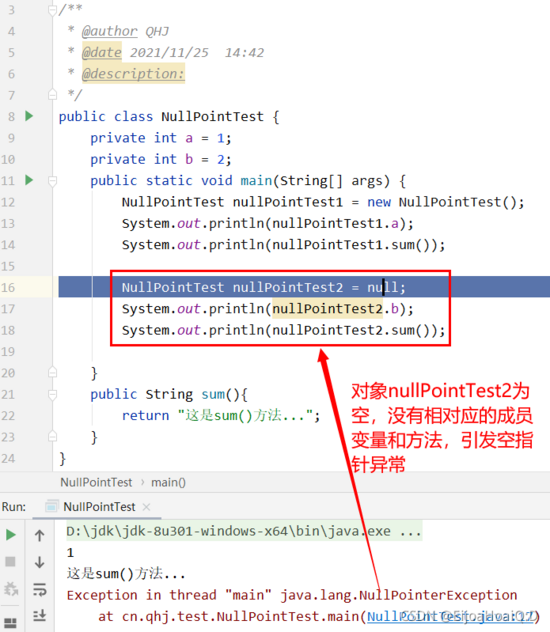Click the return string "这是sum()方法..."
Viewport: 550px width, 632px height.
point(246,415)
